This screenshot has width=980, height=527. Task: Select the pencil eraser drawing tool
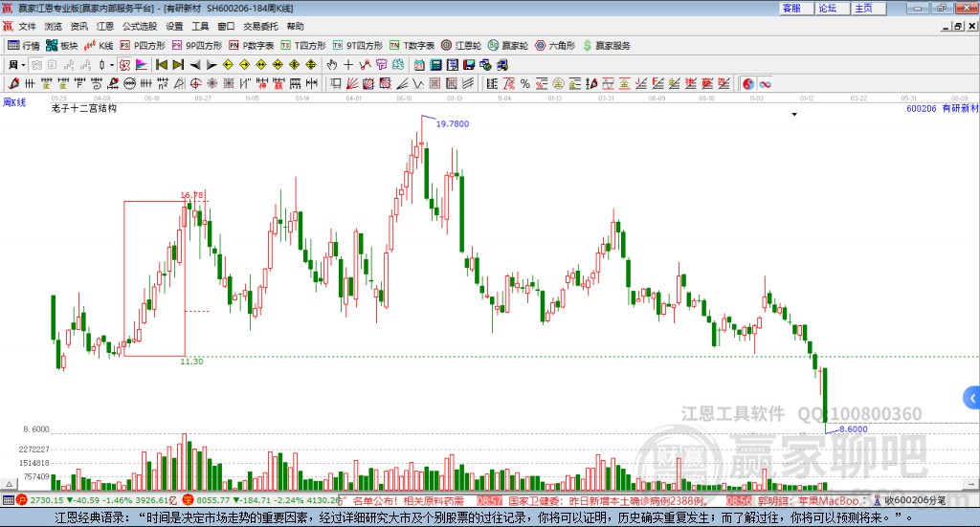(13, 83)
